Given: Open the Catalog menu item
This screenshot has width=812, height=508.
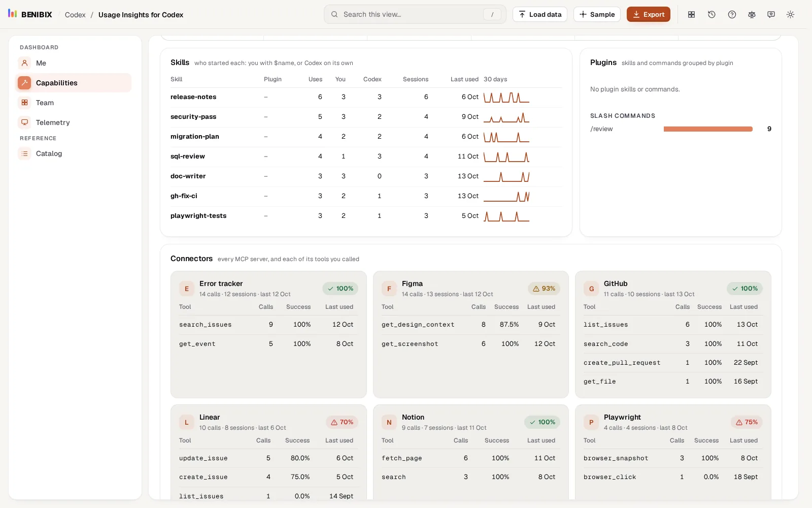Looking at the screenshot, I should (x=73, y=153).
